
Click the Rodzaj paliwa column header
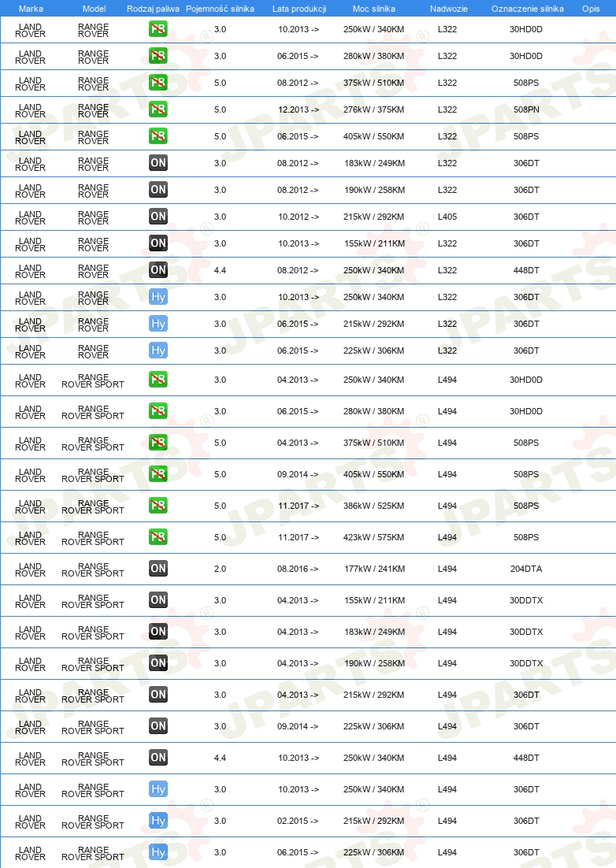tap(154, 9)
